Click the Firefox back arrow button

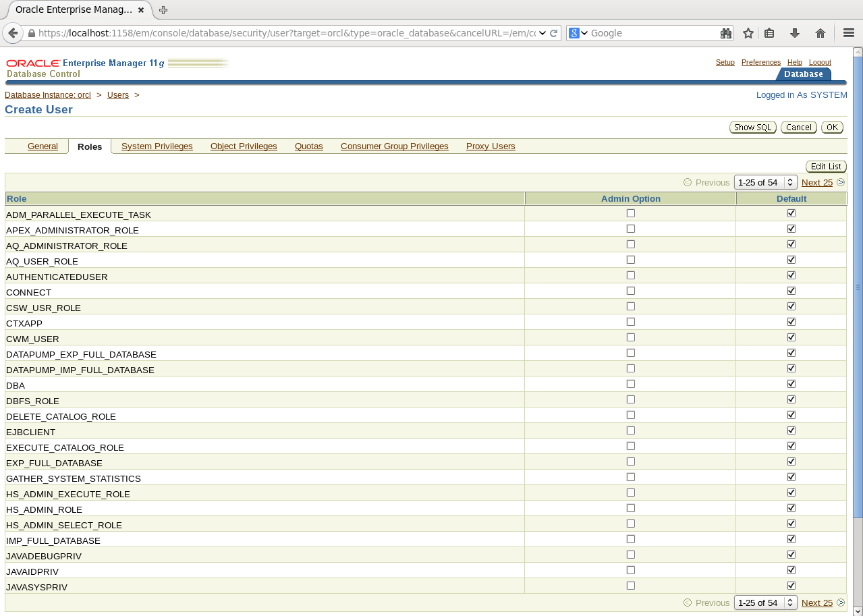coord(13,33)
